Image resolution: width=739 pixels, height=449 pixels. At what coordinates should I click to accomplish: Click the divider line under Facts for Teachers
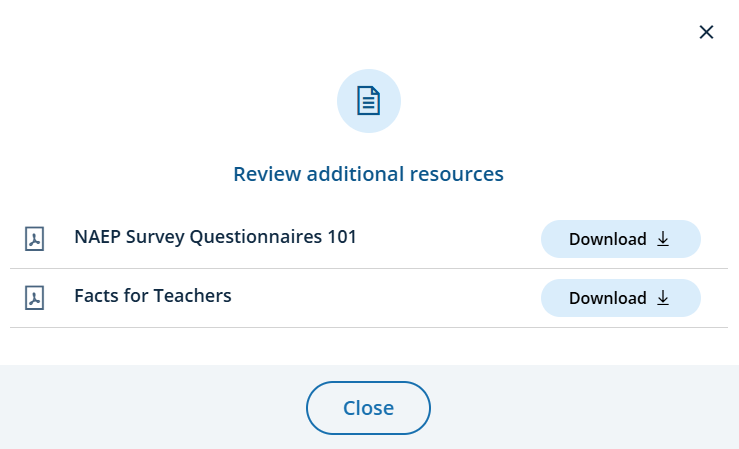point(369,327)
